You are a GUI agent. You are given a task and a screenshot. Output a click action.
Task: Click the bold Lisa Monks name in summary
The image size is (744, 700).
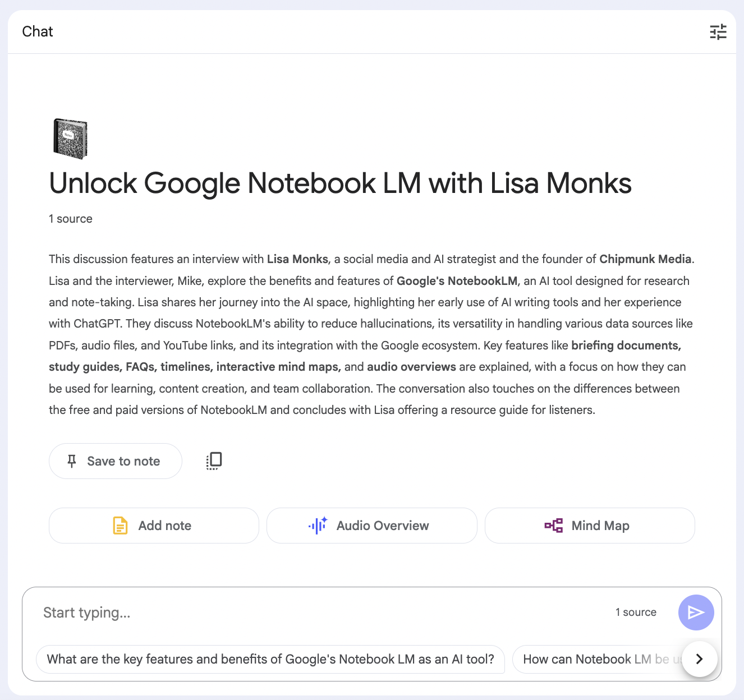(297, 259)
